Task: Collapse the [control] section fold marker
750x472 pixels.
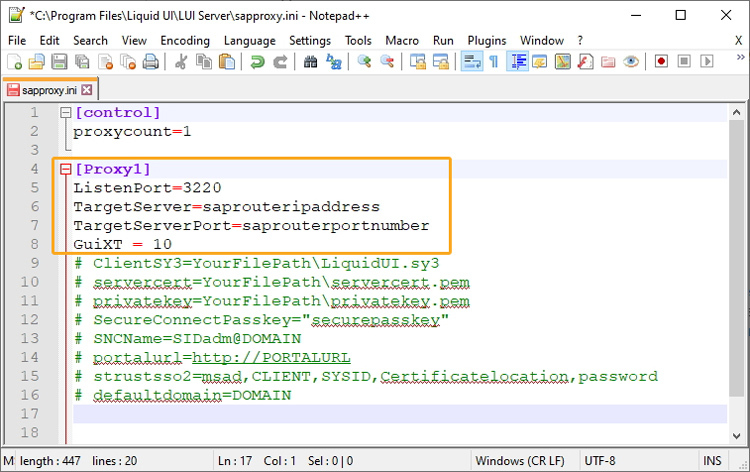Action: pyautogui.click(x=66, y=113)
